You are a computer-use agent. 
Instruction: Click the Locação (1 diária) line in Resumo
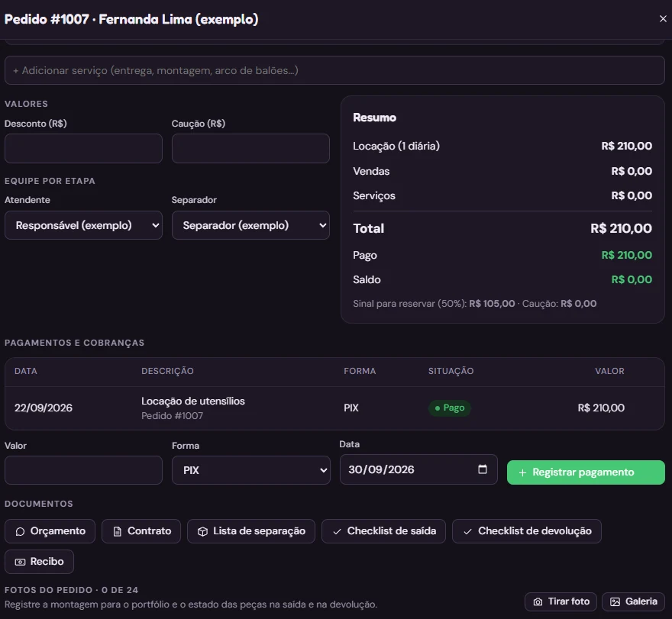502,146
